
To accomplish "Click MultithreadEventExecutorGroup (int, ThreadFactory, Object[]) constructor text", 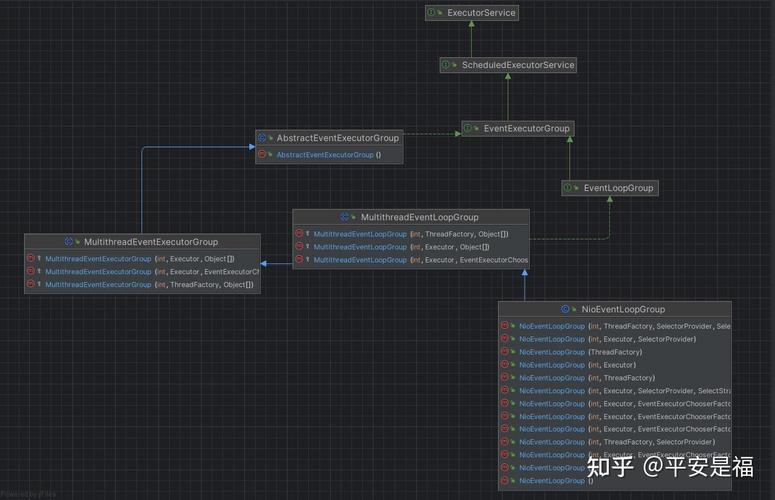I will [x=149, y=285].
